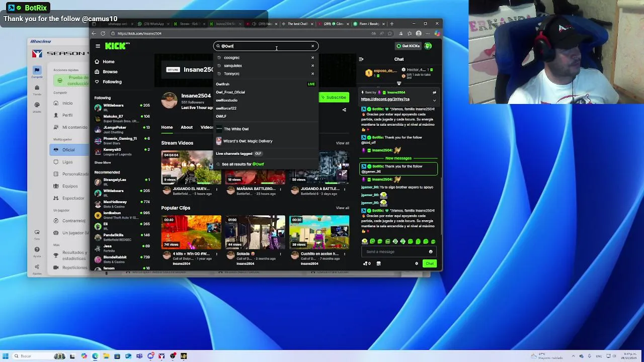Screen dimensions: 644x362
Task: Go to Browse in Kick sidebar
Action: pos(110,71)
